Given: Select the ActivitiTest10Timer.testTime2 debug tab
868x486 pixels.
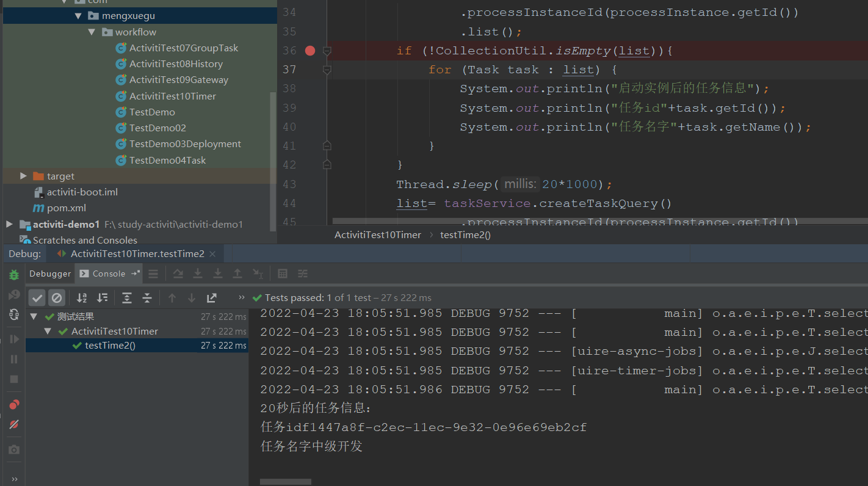Looking at the screenshot, I should (136, 253).
